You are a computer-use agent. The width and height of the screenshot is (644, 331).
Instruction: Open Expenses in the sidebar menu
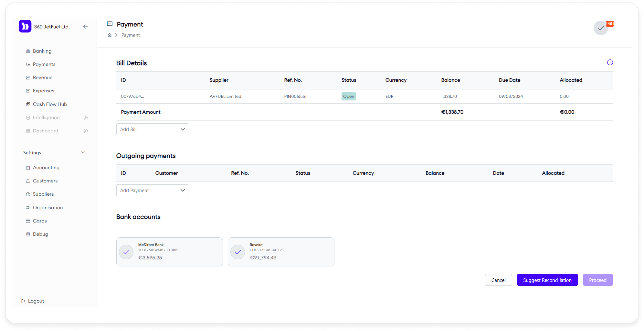coord(44,91)
